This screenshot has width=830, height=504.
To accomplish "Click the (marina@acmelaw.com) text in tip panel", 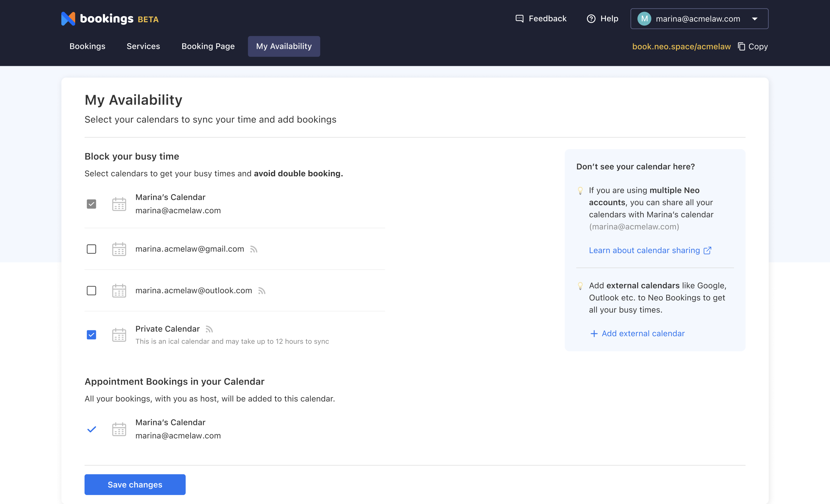I will (634, 227).
